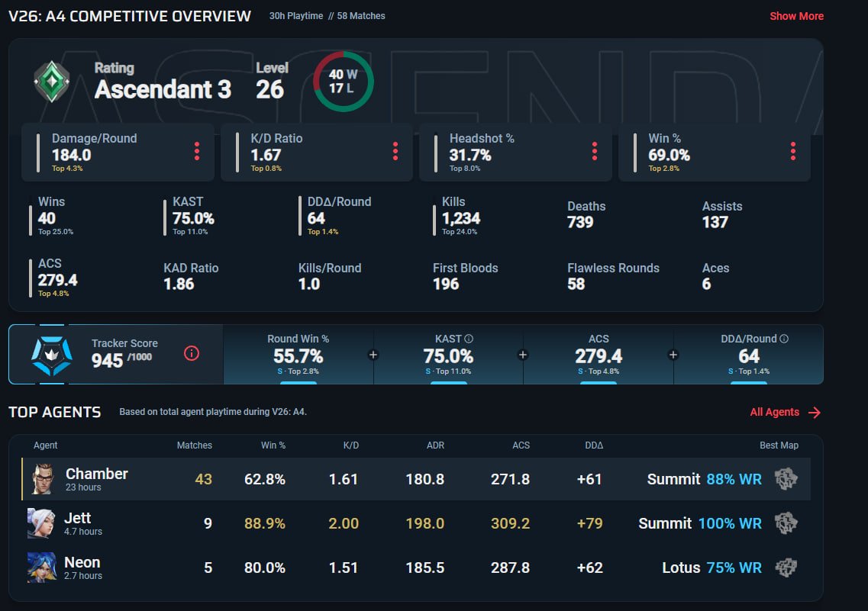Click the Summit map icon in Chamber's row
868x611 pixels.
[x=786, y=479]
